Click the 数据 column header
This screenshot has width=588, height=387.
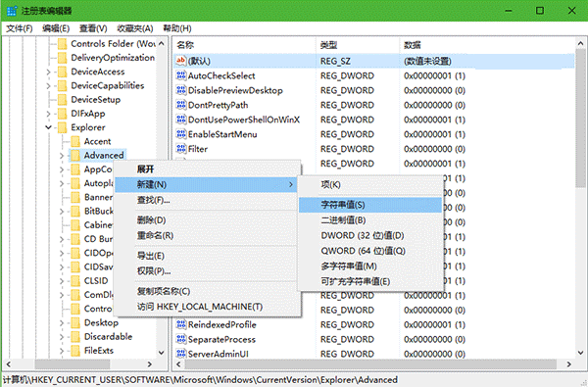(487, 45)
